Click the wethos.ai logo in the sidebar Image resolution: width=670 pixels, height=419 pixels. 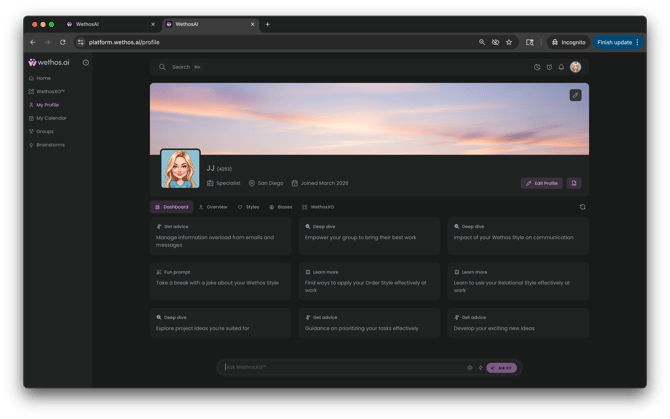[x=49, y=62]
